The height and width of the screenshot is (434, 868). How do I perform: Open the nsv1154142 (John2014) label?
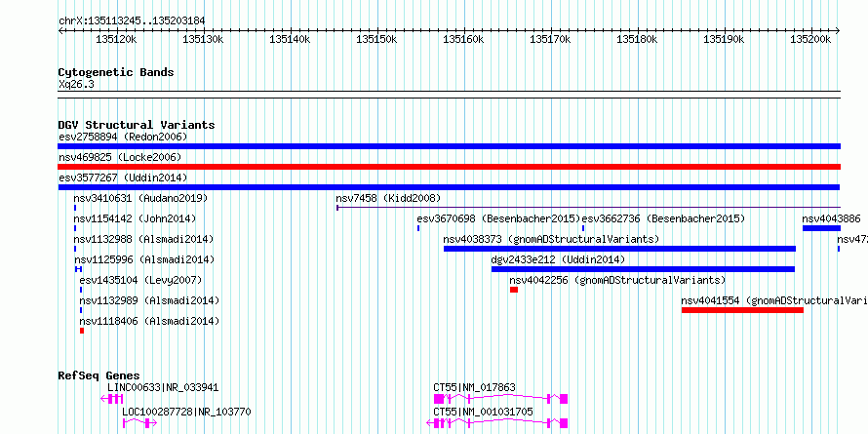[x=135, y=218]
